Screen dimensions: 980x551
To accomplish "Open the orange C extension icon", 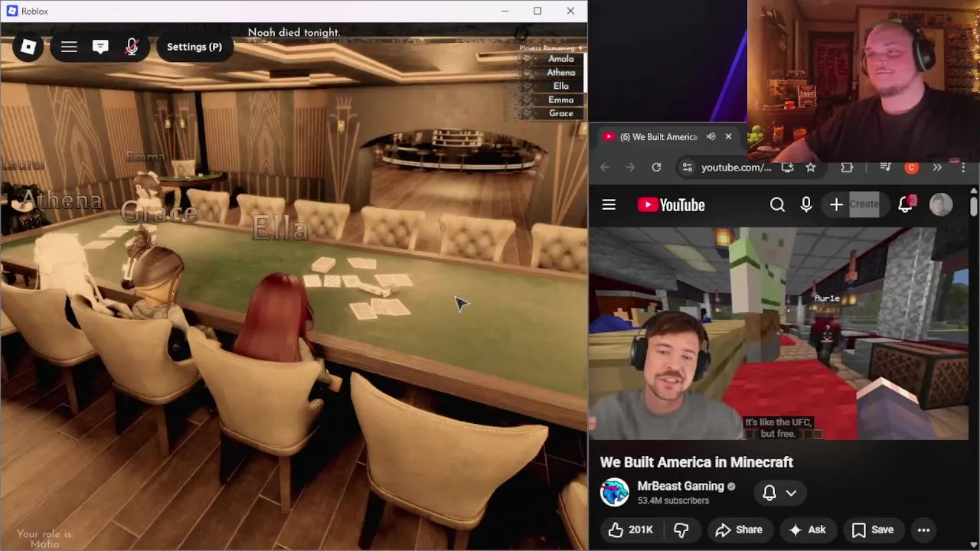I will point(911,168).
